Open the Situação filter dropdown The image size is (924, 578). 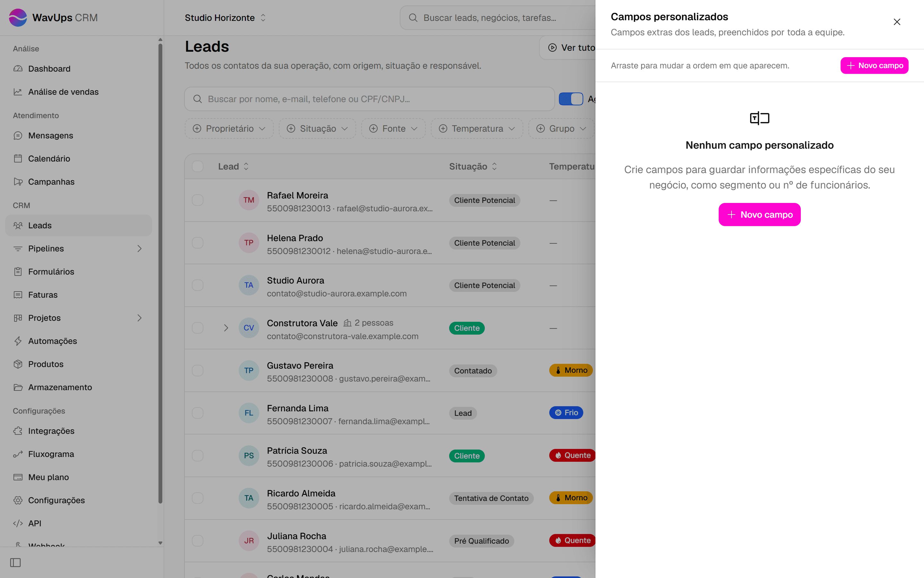pos(317,128)
